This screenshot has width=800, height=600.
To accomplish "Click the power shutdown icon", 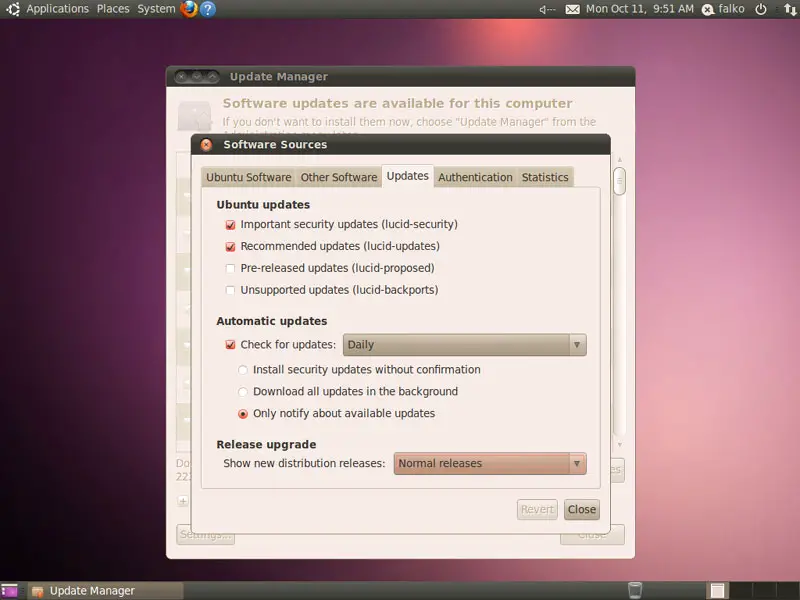I will [761, 9].
